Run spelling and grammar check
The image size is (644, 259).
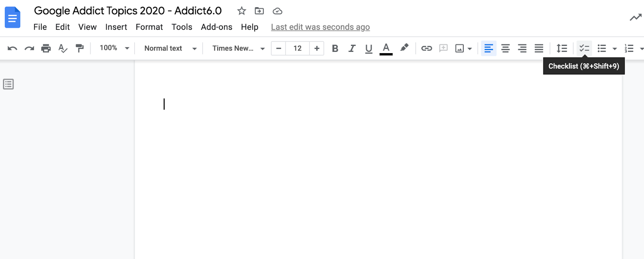pyautogui.click(x=63, y=48)
